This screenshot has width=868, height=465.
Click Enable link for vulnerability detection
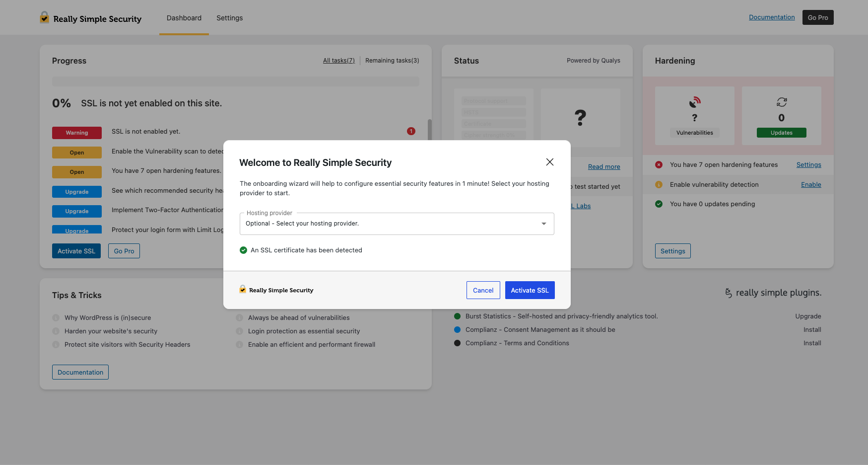pyautogui.click(x=811, y=184)
